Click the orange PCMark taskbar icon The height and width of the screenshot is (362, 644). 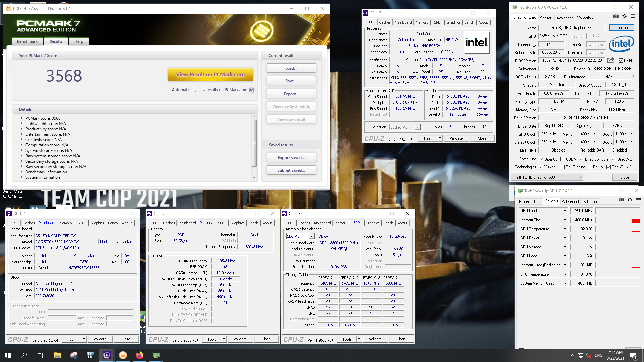pyautogui.click(x=123, y=355)
